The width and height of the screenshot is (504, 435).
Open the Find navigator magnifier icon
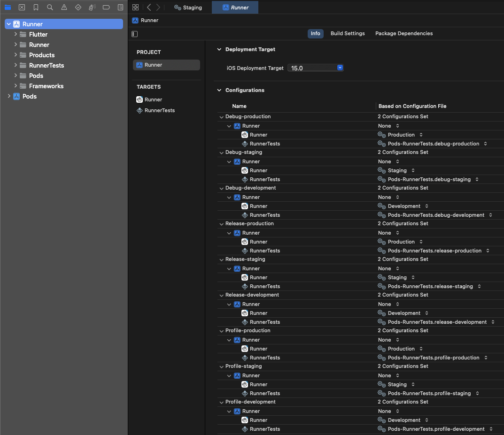[x=50, y=8]
